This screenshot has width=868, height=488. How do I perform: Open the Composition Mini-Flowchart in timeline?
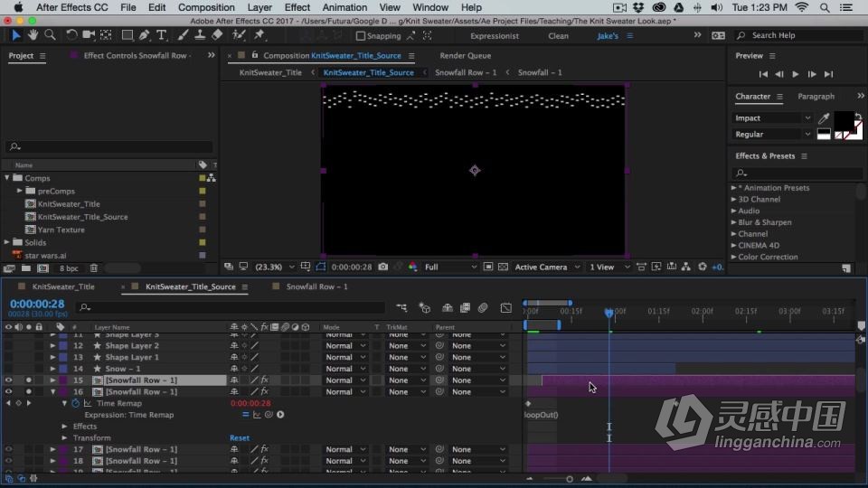401,307
